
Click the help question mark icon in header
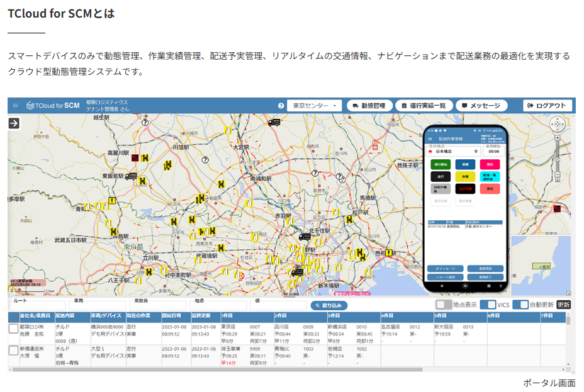[281, 106]
